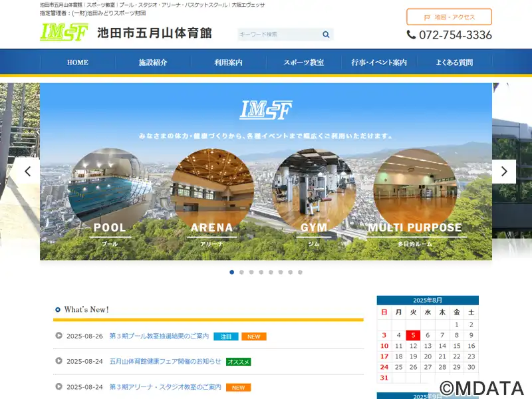Click the 池田市五月山体育館 site title
532x399 pixels.
[x=154, y=33]
